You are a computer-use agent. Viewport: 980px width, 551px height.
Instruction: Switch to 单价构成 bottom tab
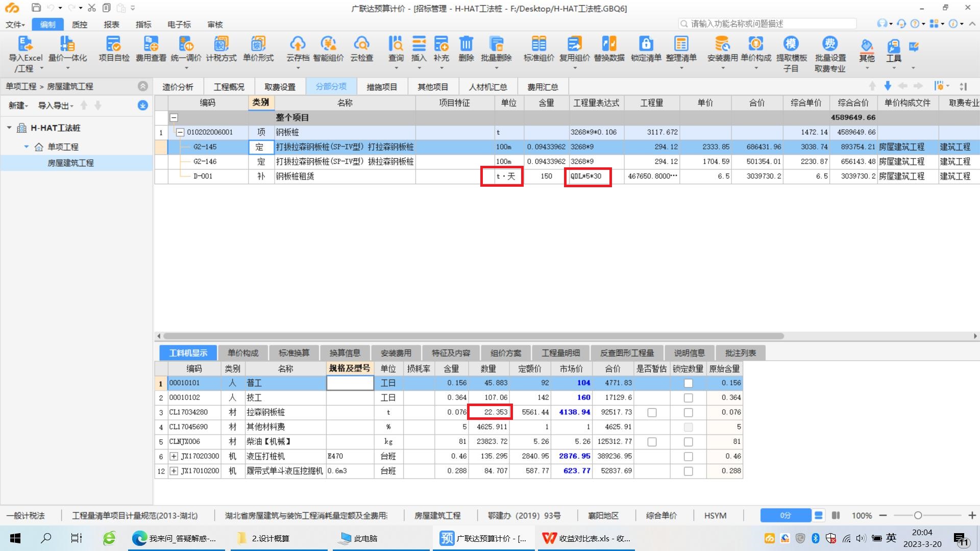click(243, 353)
